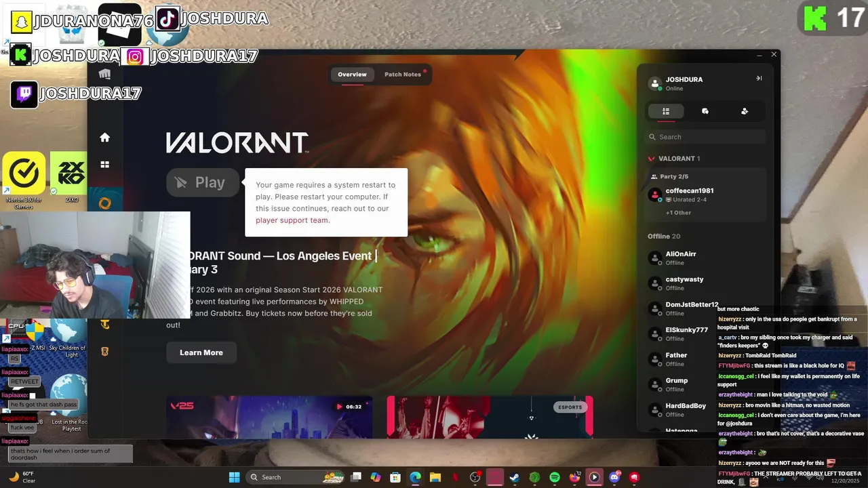Image resolution: width=868 pixels, height=488 pixels.
Task: Switch to the Overview tab
Action: click(352, 75)
